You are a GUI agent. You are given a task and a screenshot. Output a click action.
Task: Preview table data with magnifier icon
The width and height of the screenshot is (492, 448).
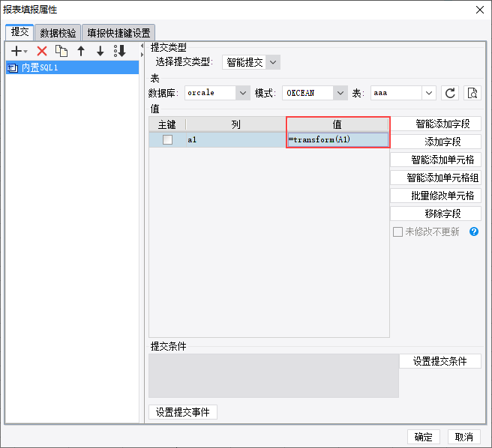click(472, 93)
